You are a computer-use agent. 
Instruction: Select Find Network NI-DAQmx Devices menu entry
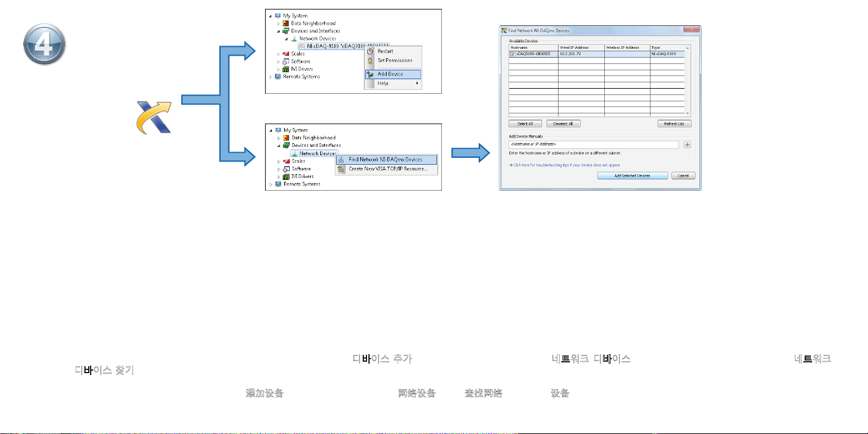385,160
